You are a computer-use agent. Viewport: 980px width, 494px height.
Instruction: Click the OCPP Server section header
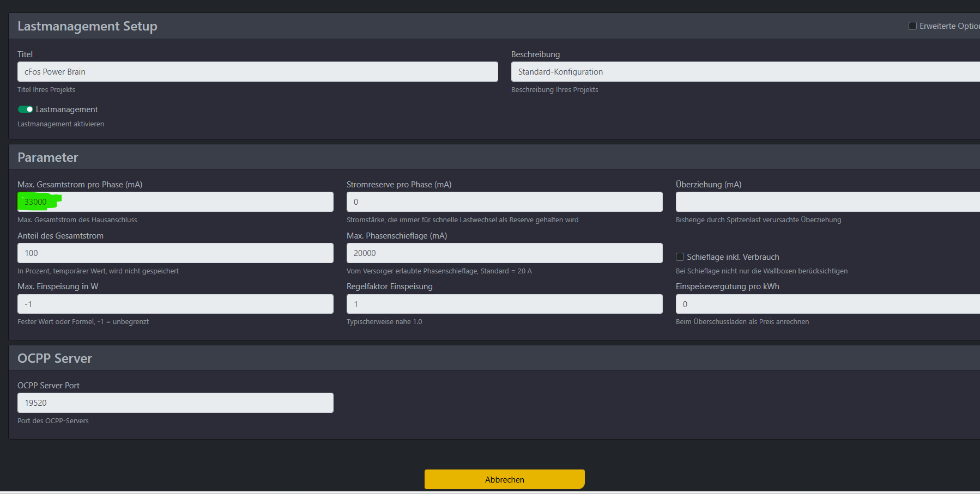(55, 358)
